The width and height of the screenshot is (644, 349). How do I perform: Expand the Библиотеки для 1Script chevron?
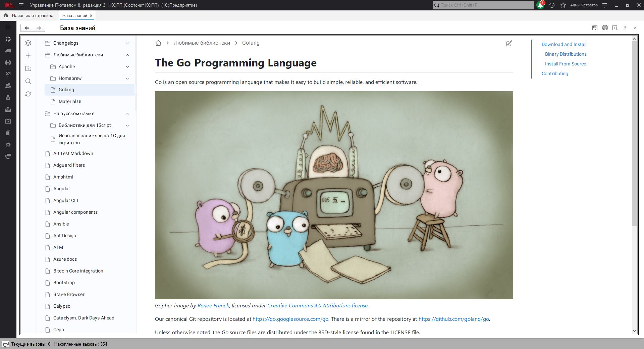click(x=127, y=126)
